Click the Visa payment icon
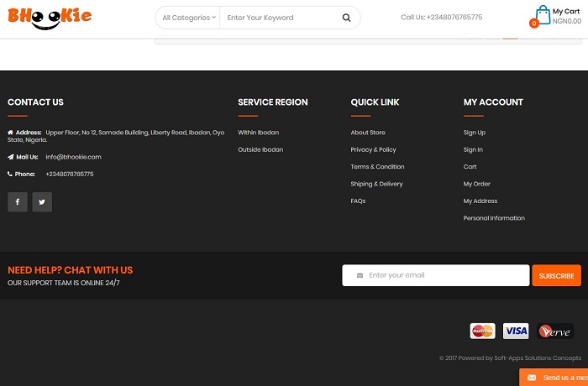 click(x=516, y=331)
